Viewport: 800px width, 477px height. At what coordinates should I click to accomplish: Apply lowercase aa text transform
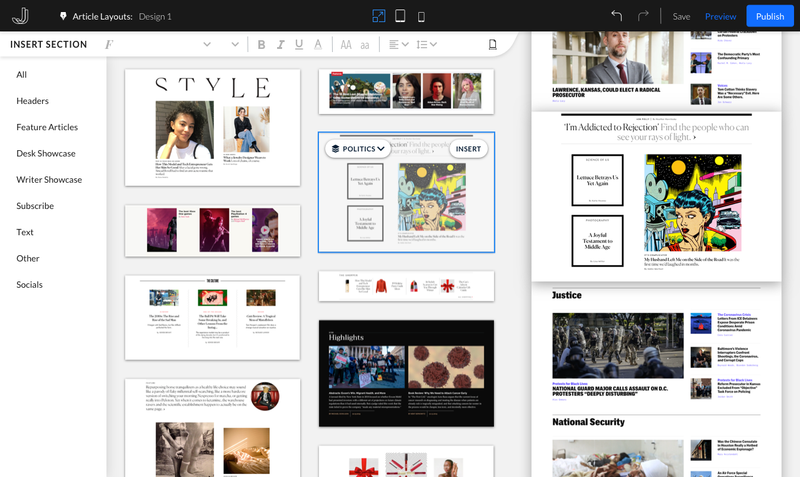pyautogui.click(x=365, y=45)
